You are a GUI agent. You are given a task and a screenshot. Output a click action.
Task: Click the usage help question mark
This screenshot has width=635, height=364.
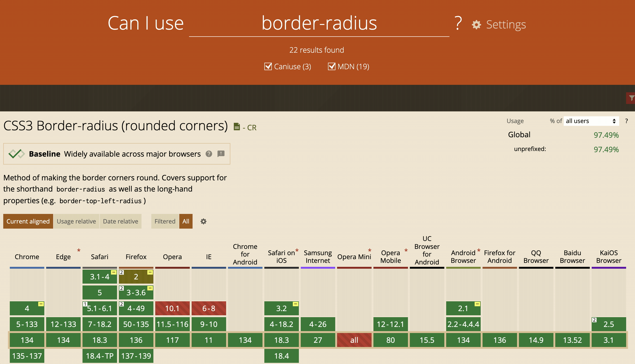click(x=626, y=121)
